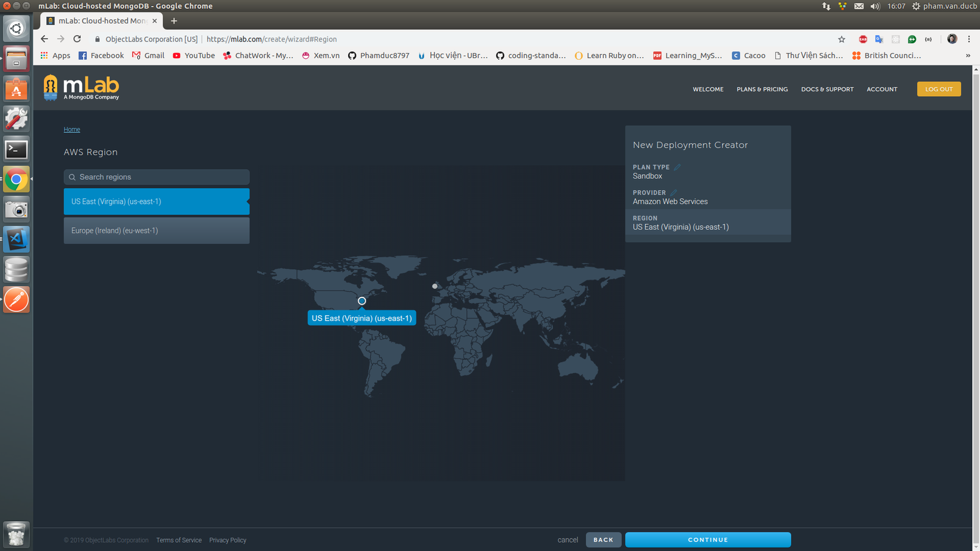Viewport: 980px width, 551px height.
Task: Click the browser back arrow
Action: [x=45, y=39]
